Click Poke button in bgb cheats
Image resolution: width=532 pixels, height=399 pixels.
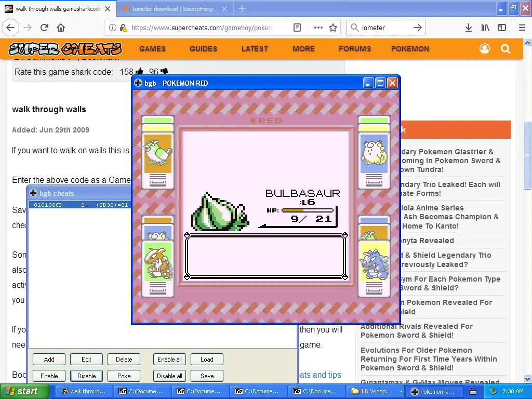pos(124,376)
